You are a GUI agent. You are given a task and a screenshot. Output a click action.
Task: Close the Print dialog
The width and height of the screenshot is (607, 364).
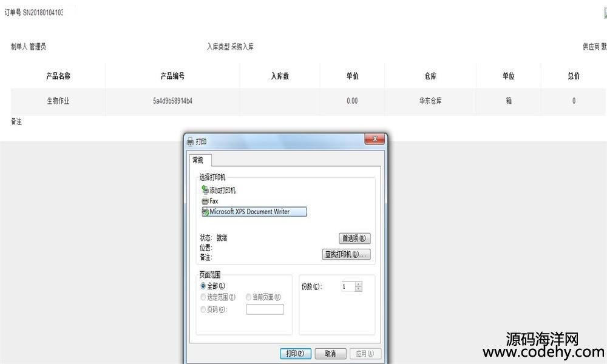375,139
